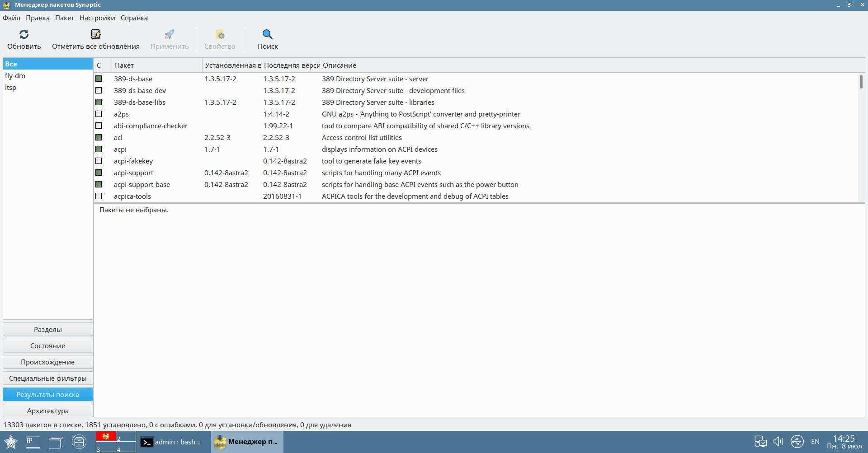The height and width of the screenshot is (453, 868).
Task: Select fly-dm in the filter list
Action: pos(15,76)
